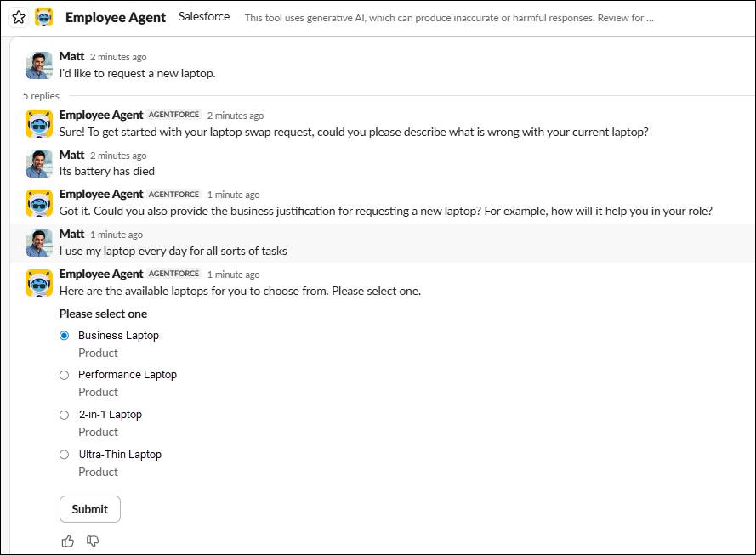Click 'Here are the available laptops' message
This screenshot has width=756, height=555.
click(240, 291)
